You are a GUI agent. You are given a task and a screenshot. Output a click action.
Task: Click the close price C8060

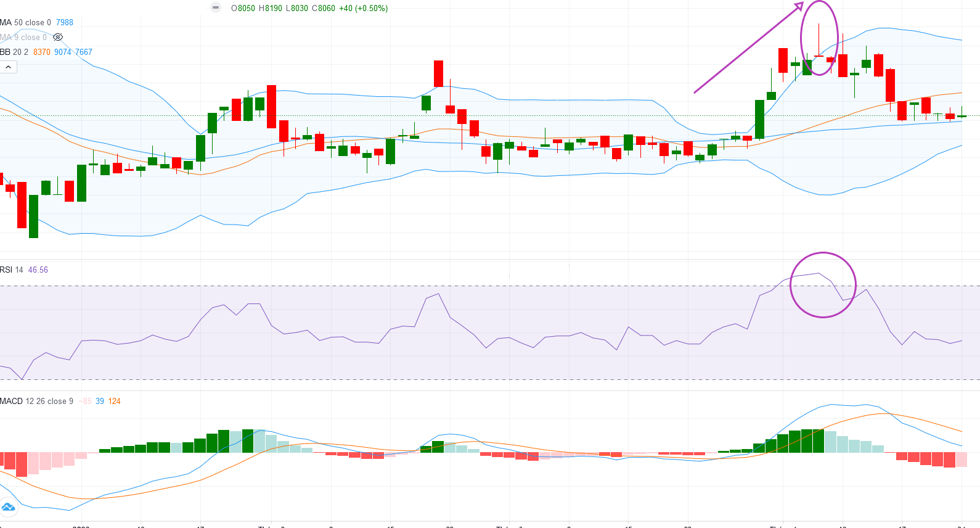pos(324,8)
